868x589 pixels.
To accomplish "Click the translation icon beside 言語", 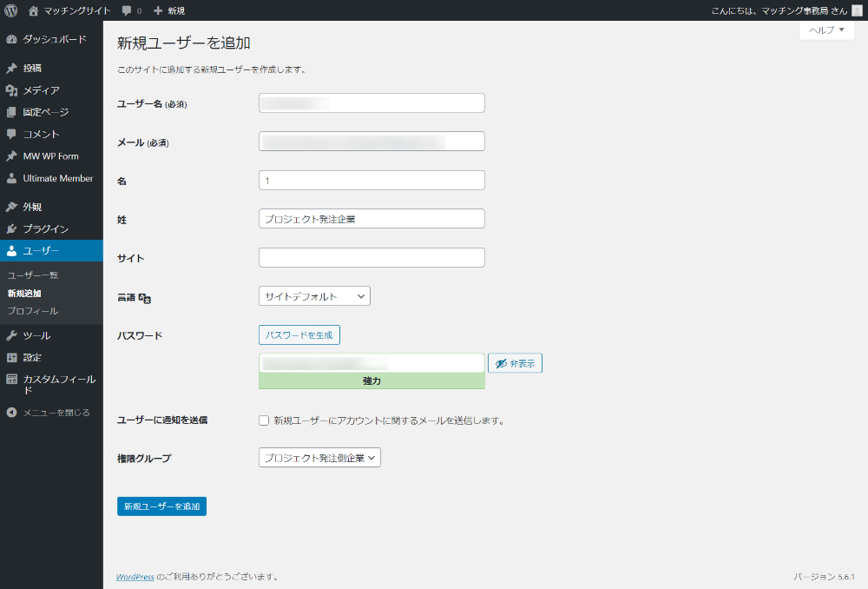I will pyautogui.click(x=144, y=298).
